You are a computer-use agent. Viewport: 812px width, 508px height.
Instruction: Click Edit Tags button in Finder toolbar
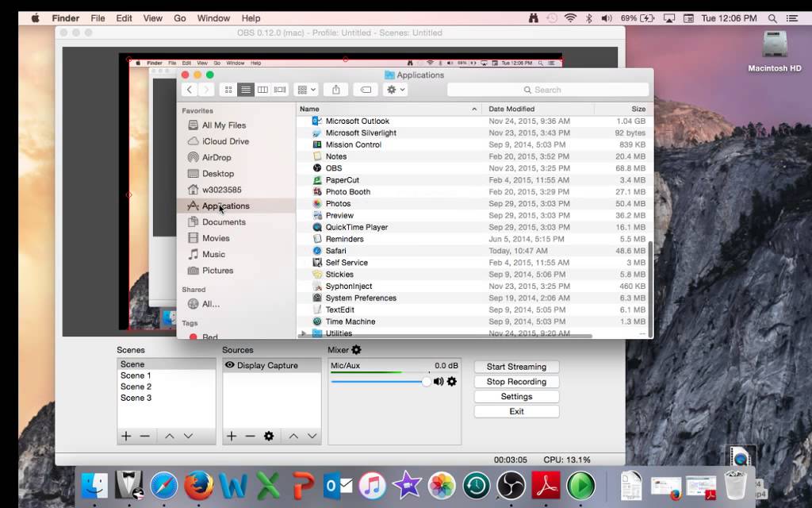(366, 90)
